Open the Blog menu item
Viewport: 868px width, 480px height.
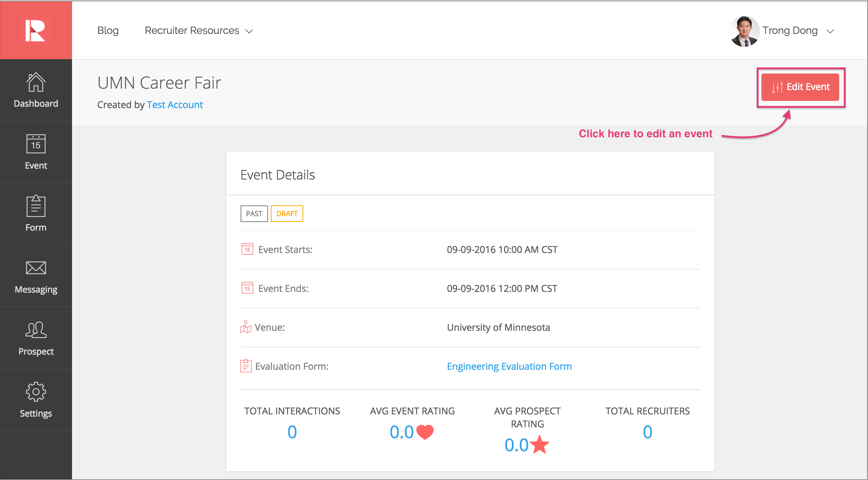[x=108, y=31]
